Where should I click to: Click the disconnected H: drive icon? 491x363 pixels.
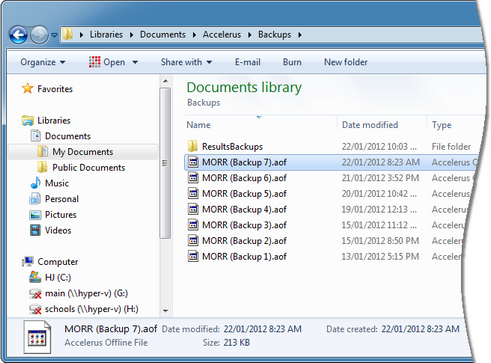coord(35,309)
